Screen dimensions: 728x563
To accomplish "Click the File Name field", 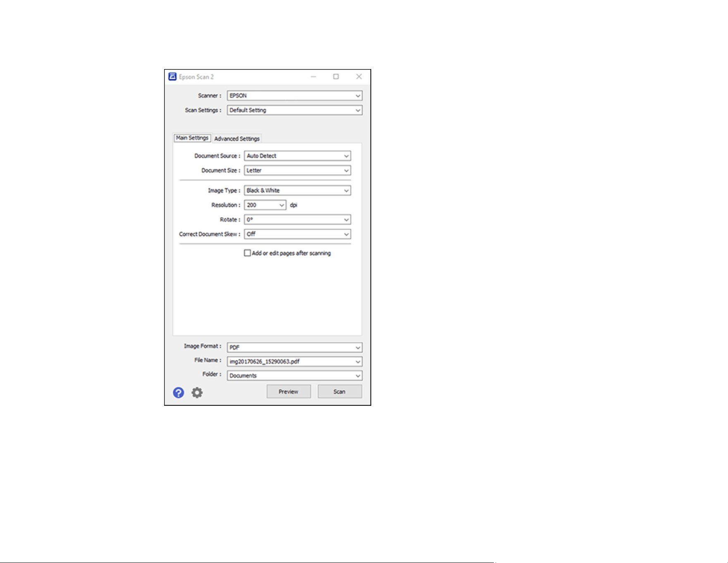I will tap(295, 361).
